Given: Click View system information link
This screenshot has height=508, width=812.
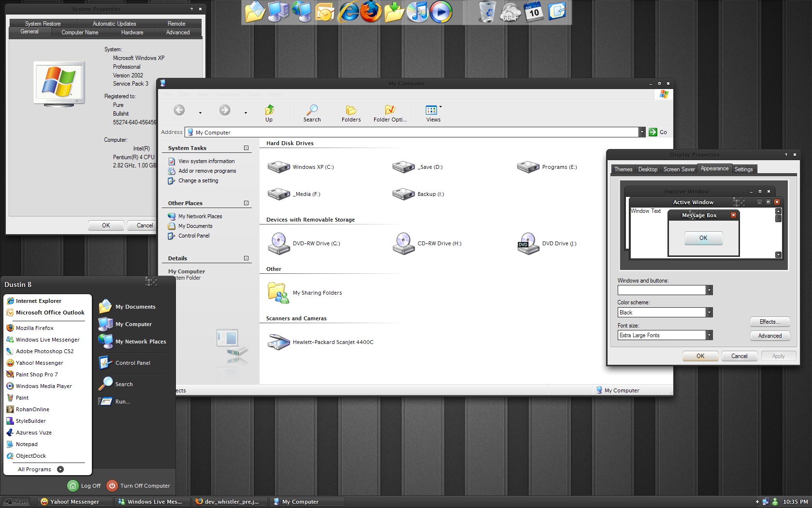Looking at the screenshot, I should click(x=206, y=161).
